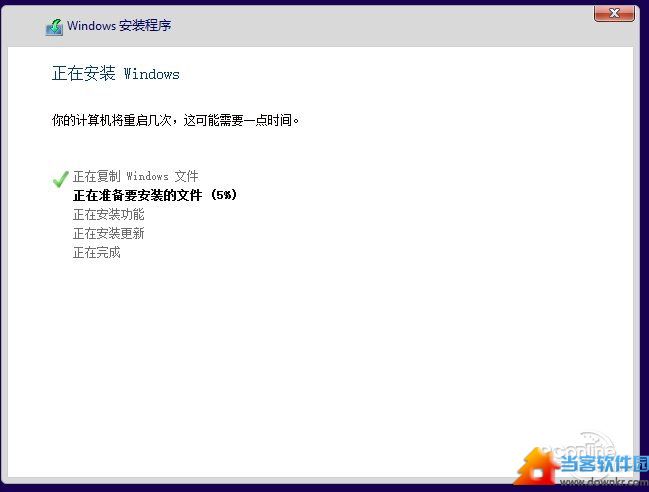Close the Windows 安装程序 window
Image resolution: width=649 pixels, height=492 pixels.
click(x=614, y=13)
